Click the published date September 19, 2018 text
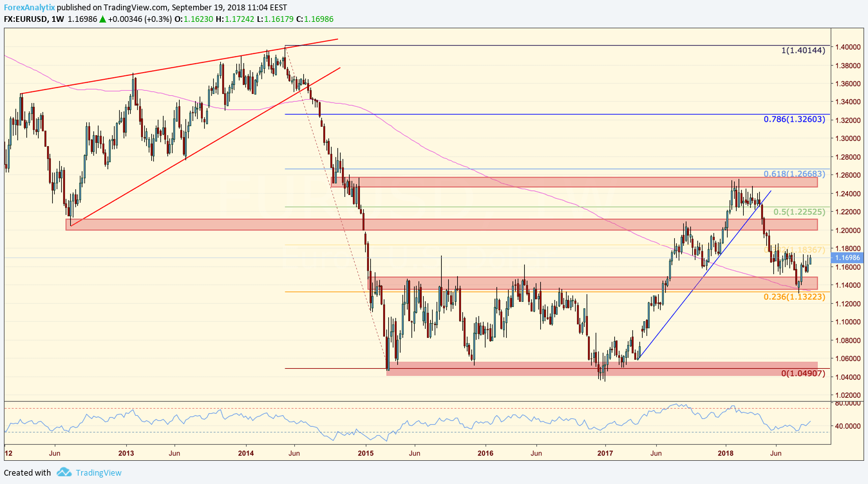The width and height of the screenshot is (868, 484). [x=207, y=6]
